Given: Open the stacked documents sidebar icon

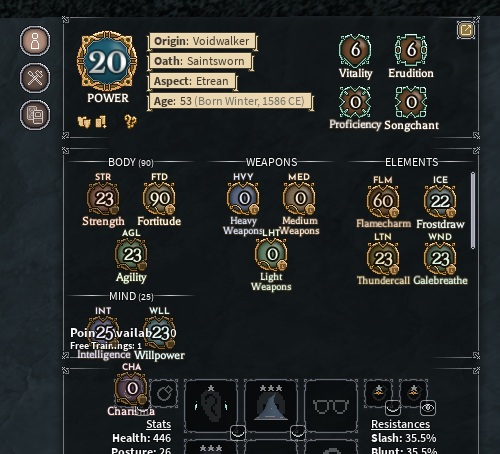Looking at the screenshot, I should (x=35, y=115).
